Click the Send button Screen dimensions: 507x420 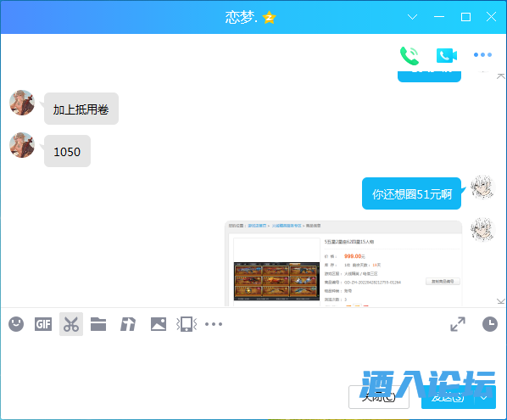coord(448,397)
